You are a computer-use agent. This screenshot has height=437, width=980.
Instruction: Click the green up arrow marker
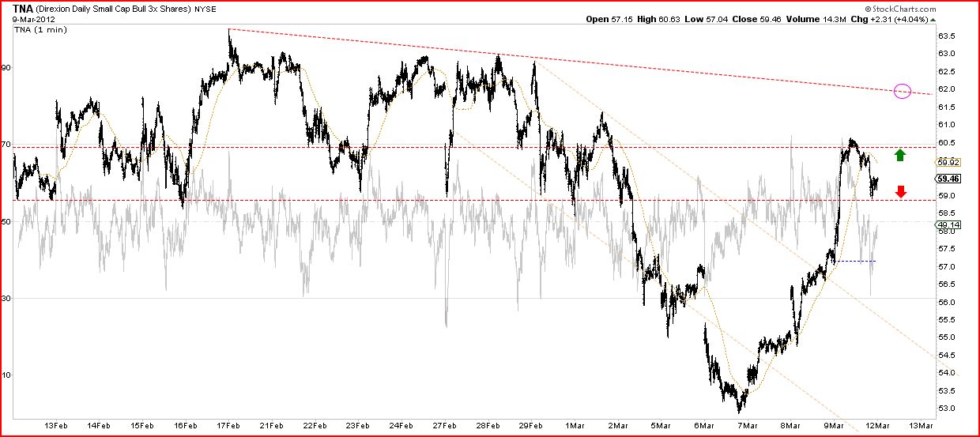[x=899, y=154]
